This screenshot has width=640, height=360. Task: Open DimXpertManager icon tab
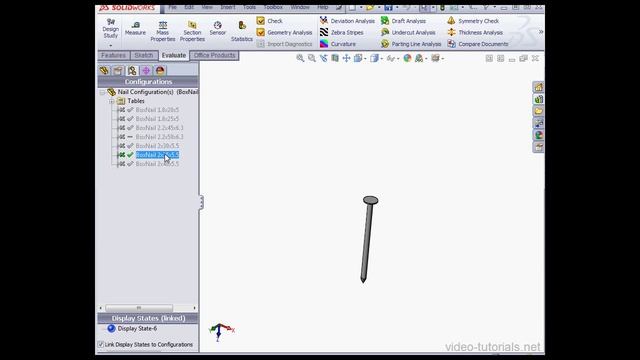point(146,71)
